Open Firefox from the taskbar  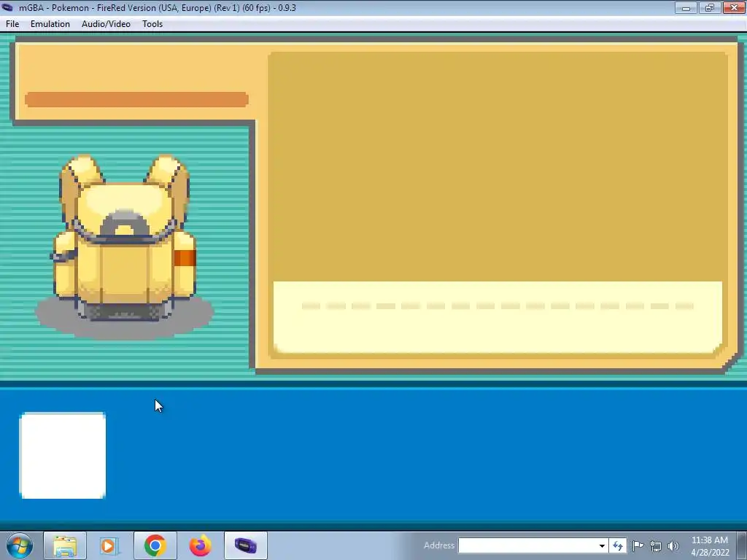[x=200, y=545]
